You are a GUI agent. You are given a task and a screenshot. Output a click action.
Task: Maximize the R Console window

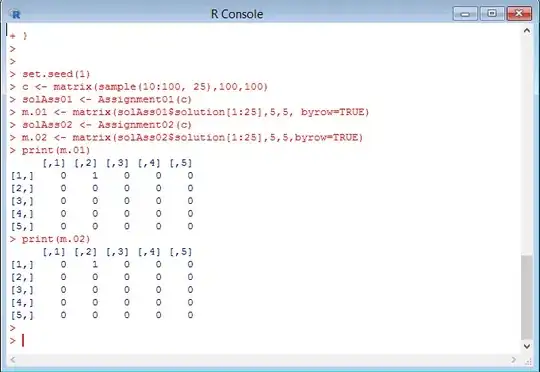492,14
